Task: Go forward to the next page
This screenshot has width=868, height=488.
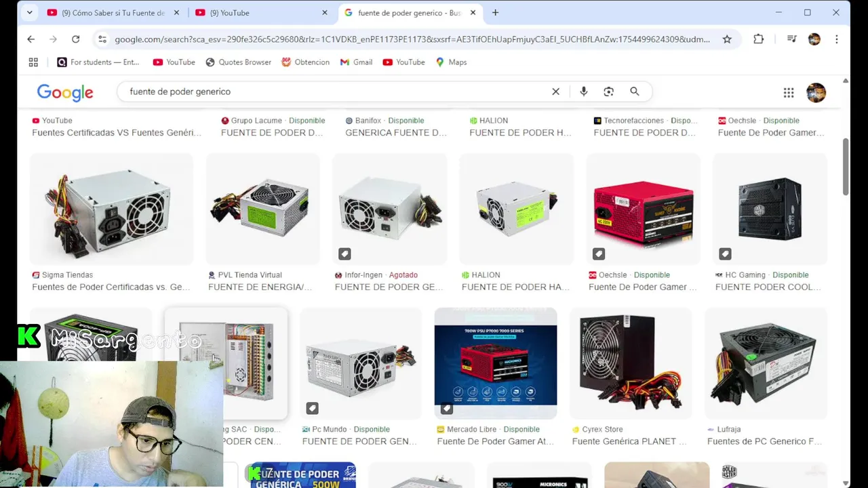Action: pos(53,39)
